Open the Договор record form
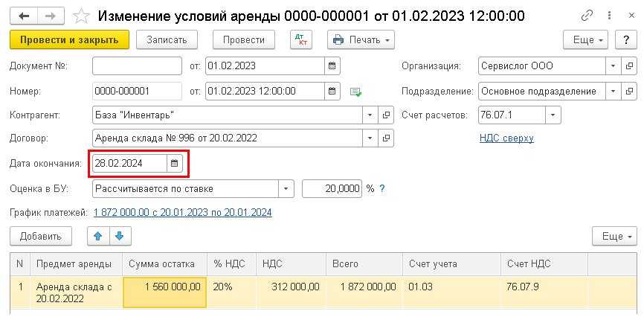Viewport: 644px width, 323px height. (386, 138)
